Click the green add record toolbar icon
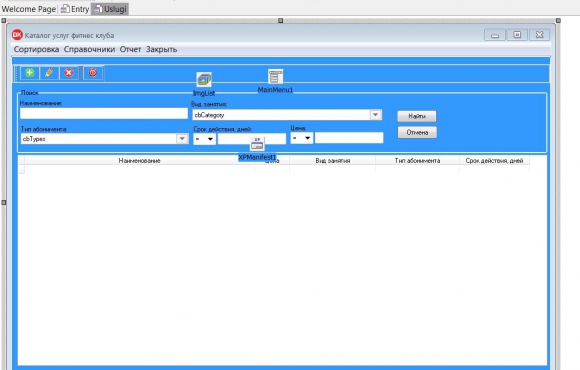 pos(30,73)
